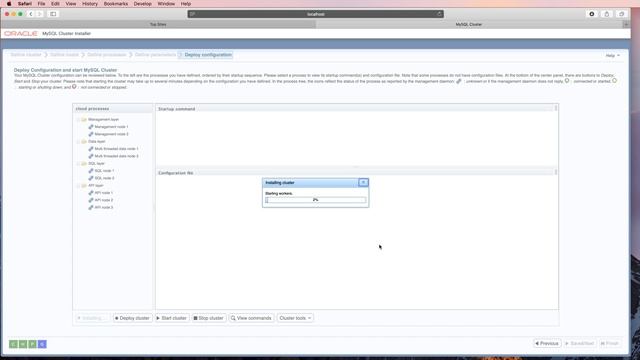Screen dimensions: 640x360
Task: Click the icon beside Multi threaded data node 1
Action: (91, 149)
